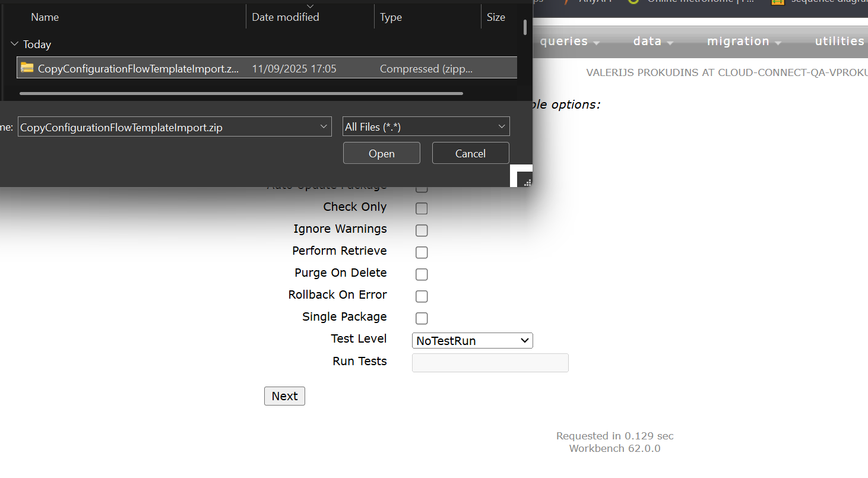Click the type cell "Compressed (zipp..."
The height and width of the screenshot is (478, 868).
426,69
